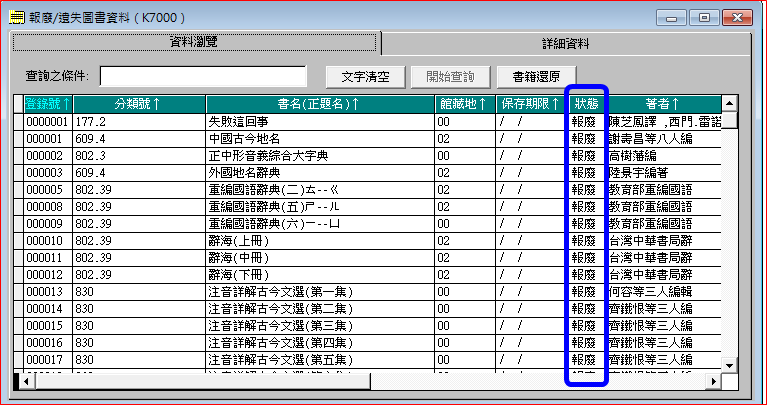
Task: Sort by 著者 column header
Action: point(663,104)
